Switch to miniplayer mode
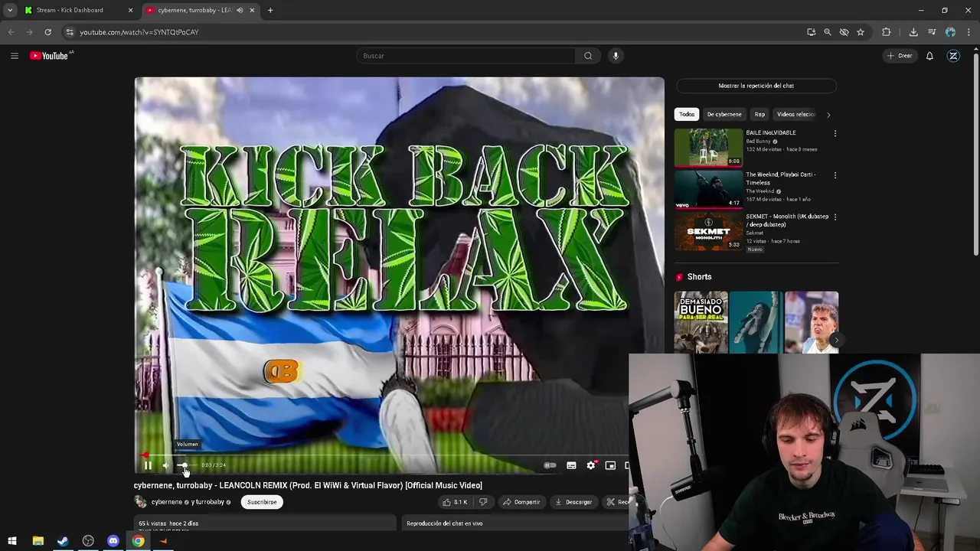This screenshot has height=551, width=980. pyautogui.click(x=610, y=465)
